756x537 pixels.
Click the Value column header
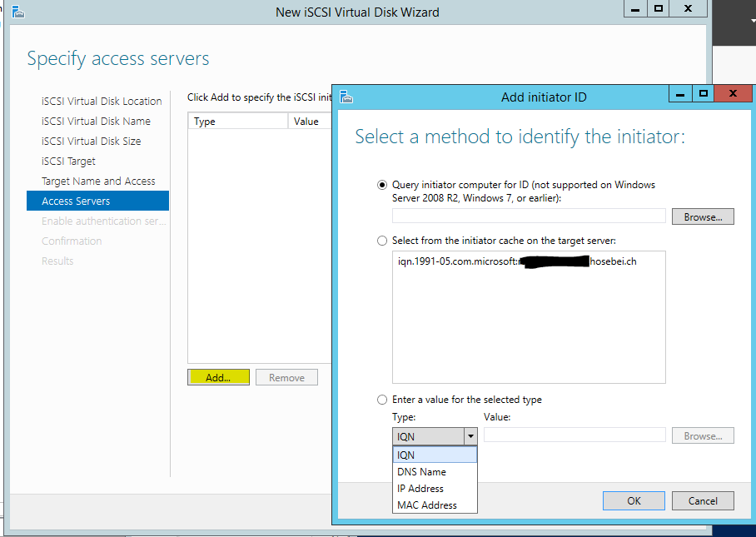click(310, 122)
